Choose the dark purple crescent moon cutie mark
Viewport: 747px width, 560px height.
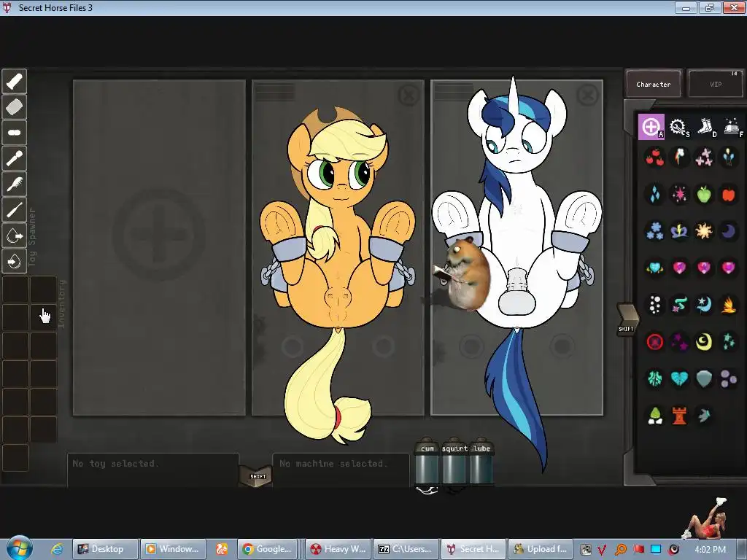coord(729,231)
